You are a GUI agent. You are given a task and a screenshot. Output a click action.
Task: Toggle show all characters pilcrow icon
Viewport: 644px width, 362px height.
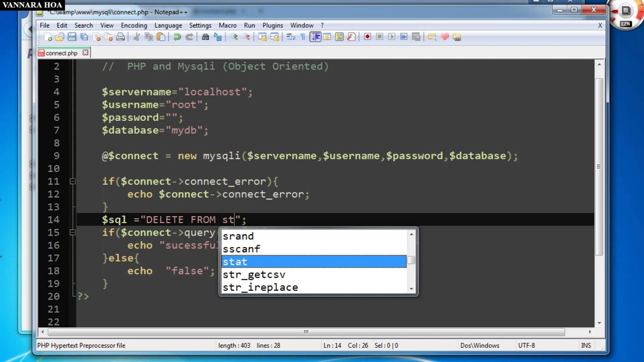pyautogui.click(x=302, y=37)
